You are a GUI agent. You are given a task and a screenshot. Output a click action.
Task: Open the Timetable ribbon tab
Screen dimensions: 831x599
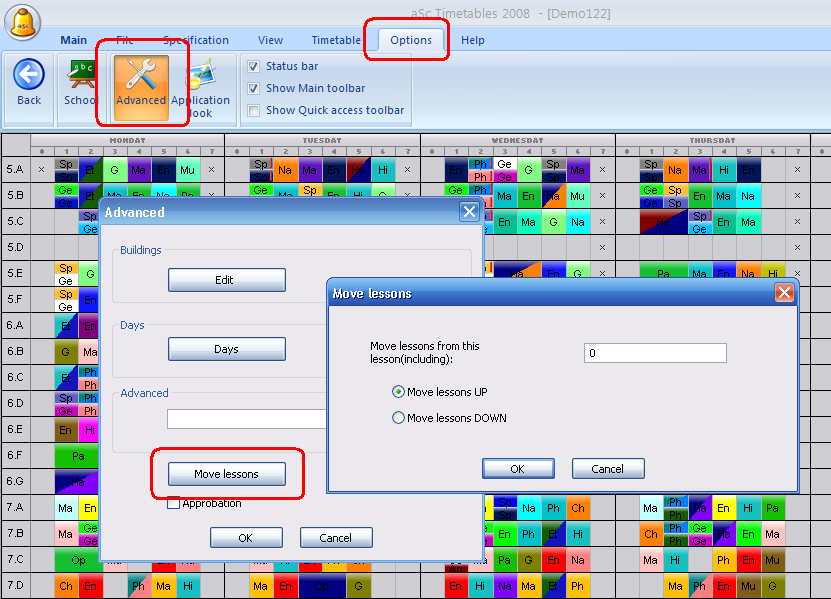(336, 40)
